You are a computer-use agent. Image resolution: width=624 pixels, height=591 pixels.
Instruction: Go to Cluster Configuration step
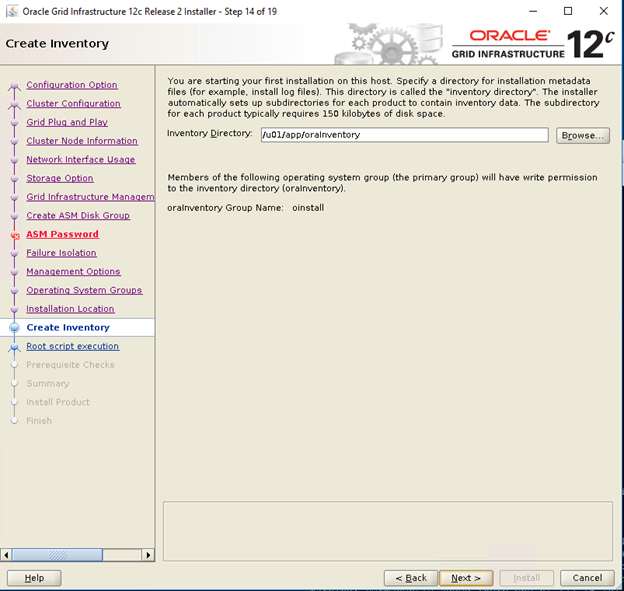[73, 103]
